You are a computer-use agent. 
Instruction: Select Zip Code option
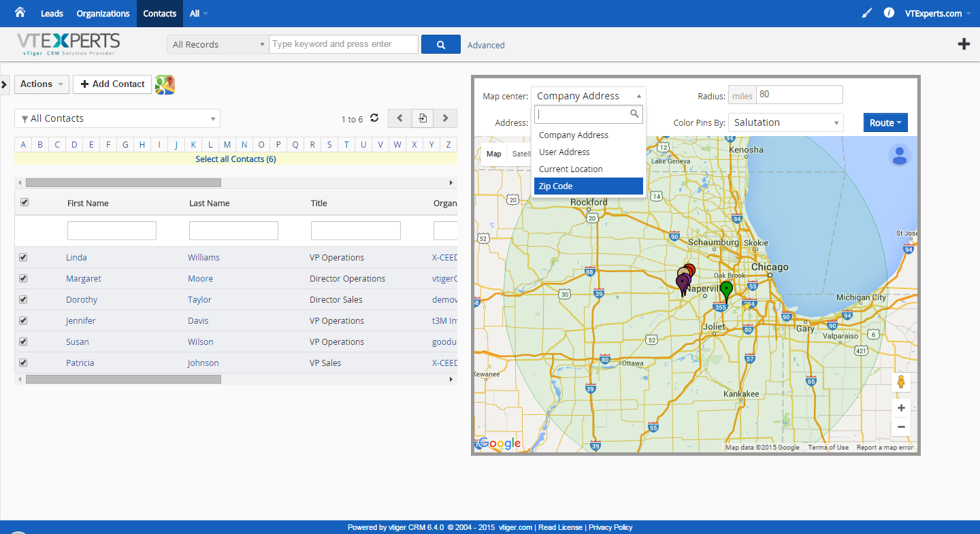pos(589,186)
